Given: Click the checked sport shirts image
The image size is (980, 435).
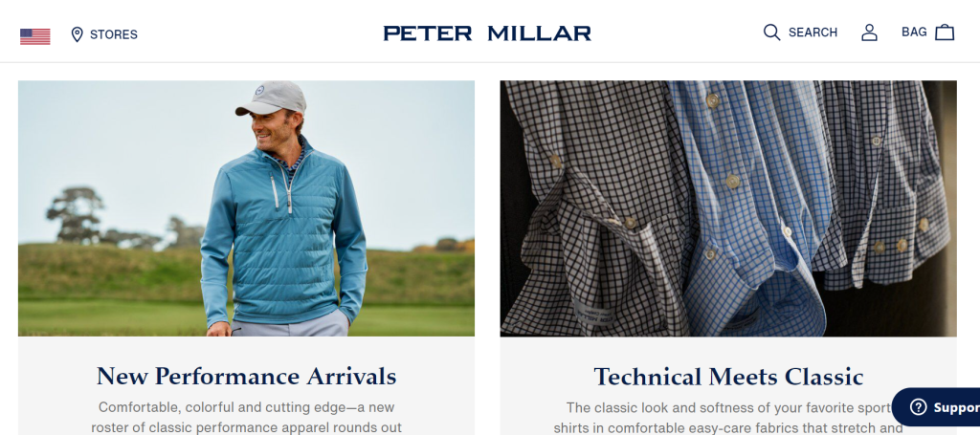Looking at the screenshot, I should (728, 208).
